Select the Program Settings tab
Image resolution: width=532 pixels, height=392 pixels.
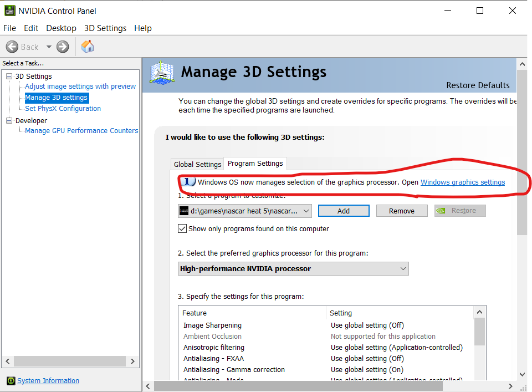255,163
